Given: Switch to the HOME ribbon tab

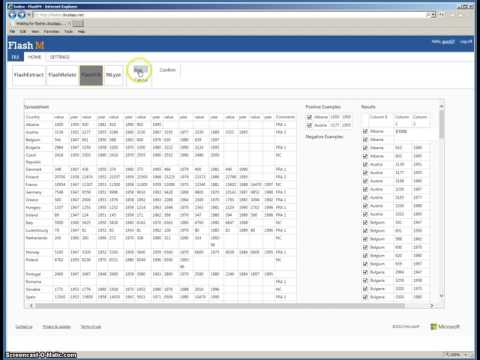Looking at the screenshot, I should (x=34, y=57).
